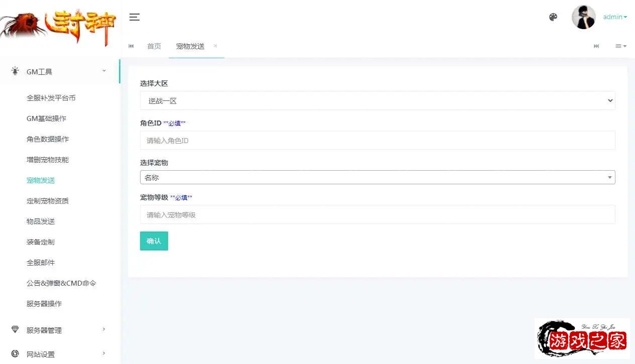Expand the 选择宠物 pet name dropdown
The height and width of the screenshot is (364, 635).
point(377,177)
